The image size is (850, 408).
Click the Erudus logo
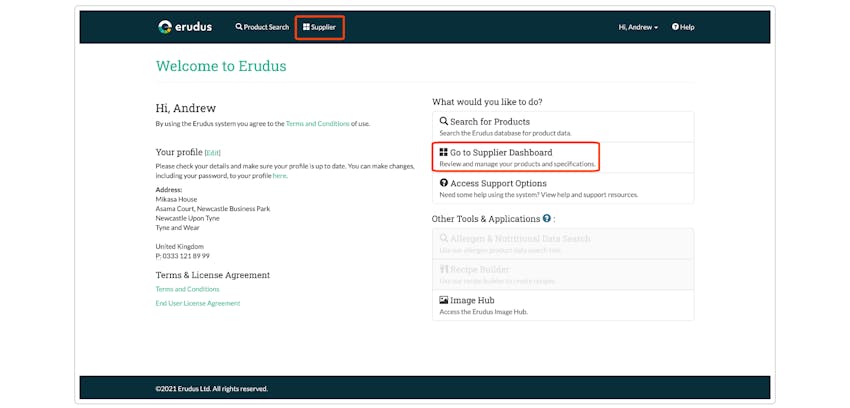pos(185,27)
